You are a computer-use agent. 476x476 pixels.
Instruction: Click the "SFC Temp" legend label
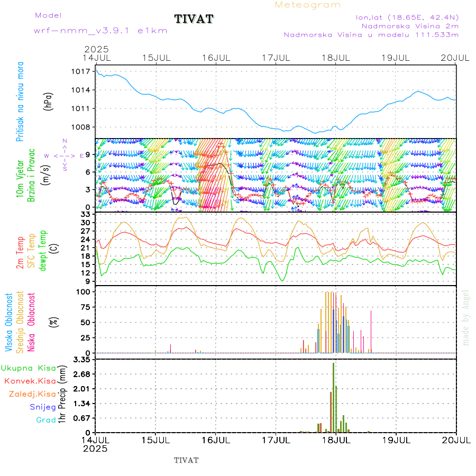point(32,251)
